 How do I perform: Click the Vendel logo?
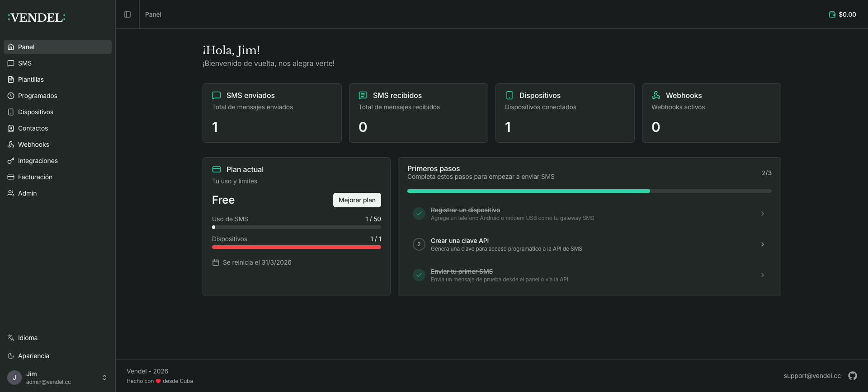pyautogui.click(x=37, y=18)
